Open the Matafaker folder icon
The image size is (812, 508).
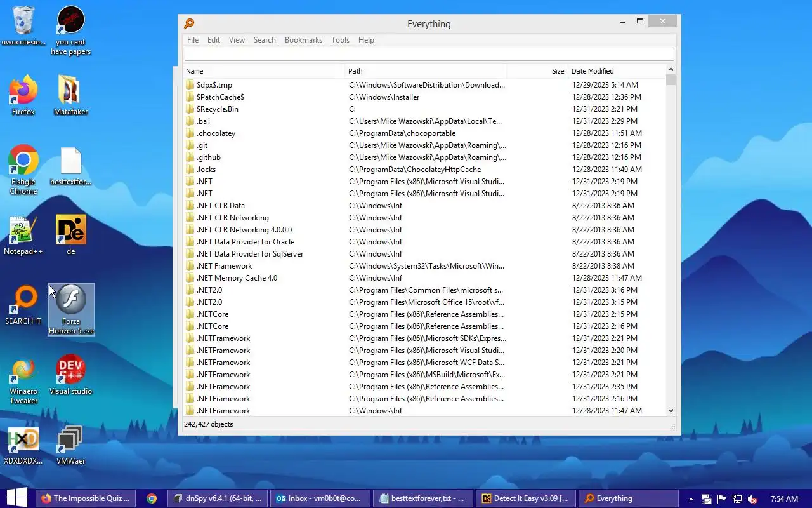pos(71,95)
